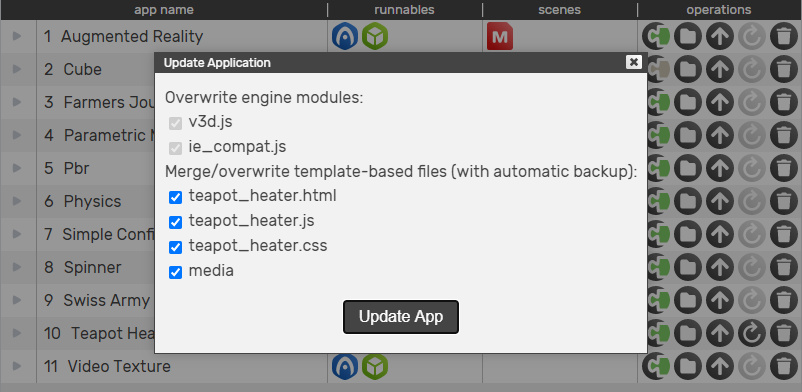Launch Video Texture green cube runnable

(x=375, y=366)
